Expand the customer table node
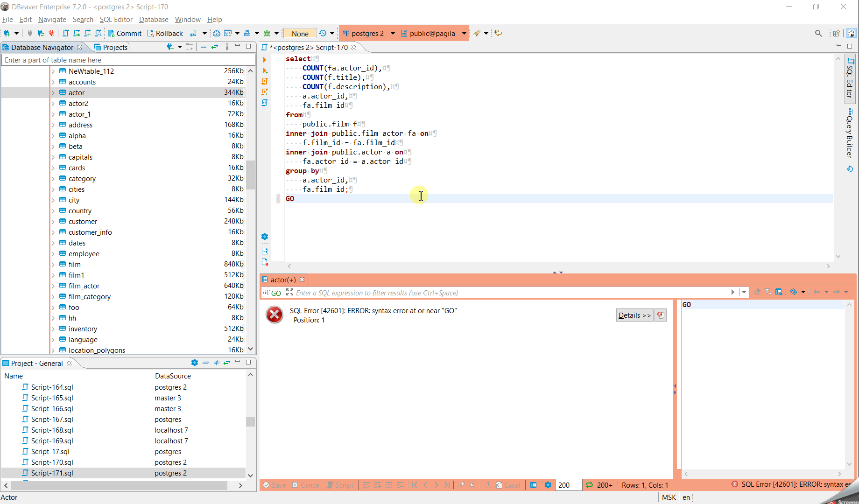This screenshot has height=504, width=859. click(55, 221)
